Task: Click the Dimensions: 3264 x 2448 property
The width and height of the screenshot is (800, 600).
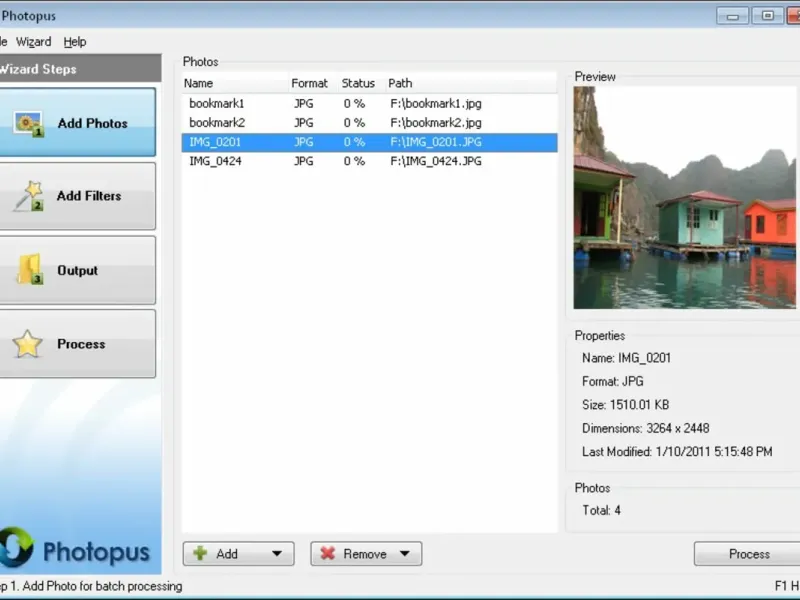Action: tap(645, 429)
